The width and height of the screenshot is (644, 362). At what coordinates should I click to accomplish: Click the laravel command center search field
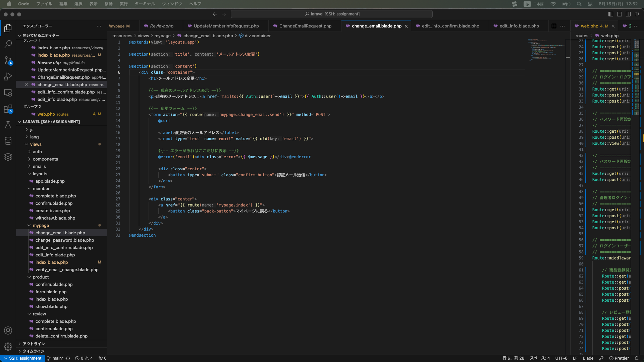pyautogui.click(x=331, y=14)
